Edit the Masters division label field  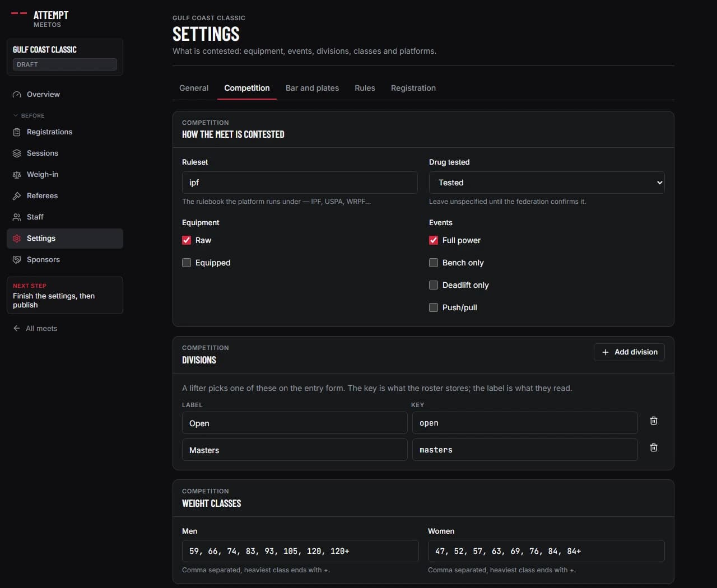[x=295, y=450]
